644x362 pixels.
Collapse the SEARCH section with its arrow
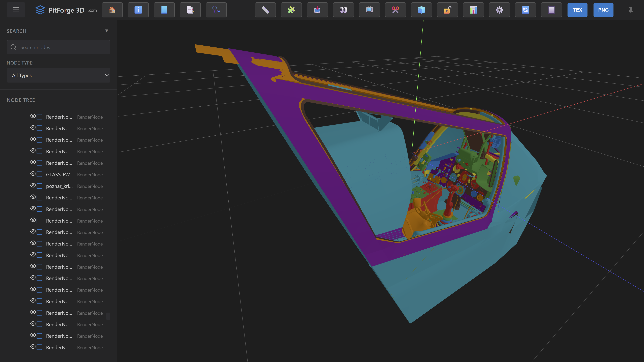point(107,31)
